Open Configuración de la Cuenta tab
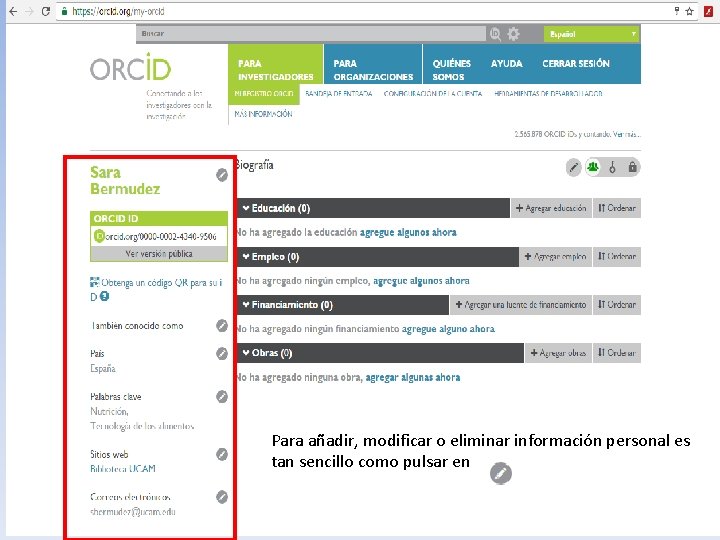This screenshot has height=540, width=720. [433, 94]
